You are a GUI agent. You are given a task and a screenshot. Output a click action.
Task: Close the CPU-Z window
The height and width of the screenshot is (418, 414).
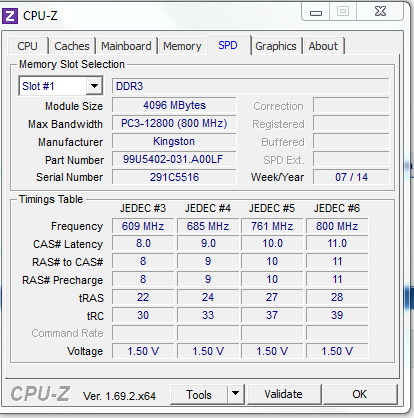point(380,12)
